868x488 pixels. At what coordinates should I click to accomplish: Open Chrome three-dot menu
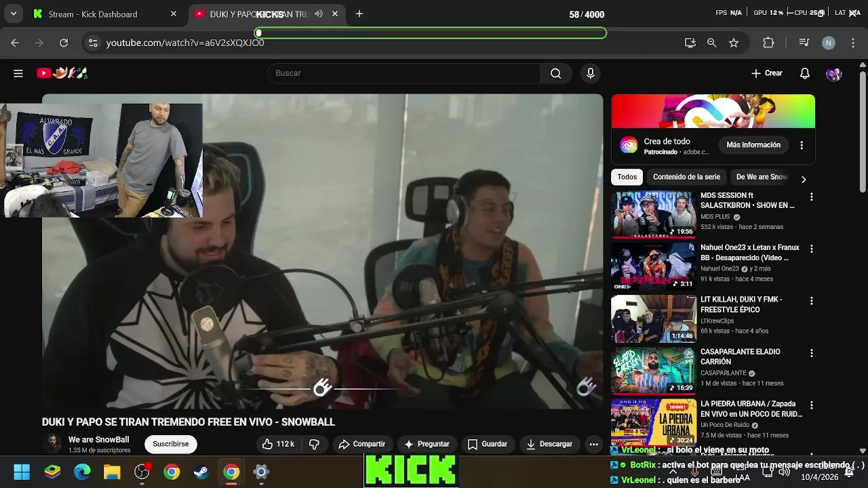[853, 43]
